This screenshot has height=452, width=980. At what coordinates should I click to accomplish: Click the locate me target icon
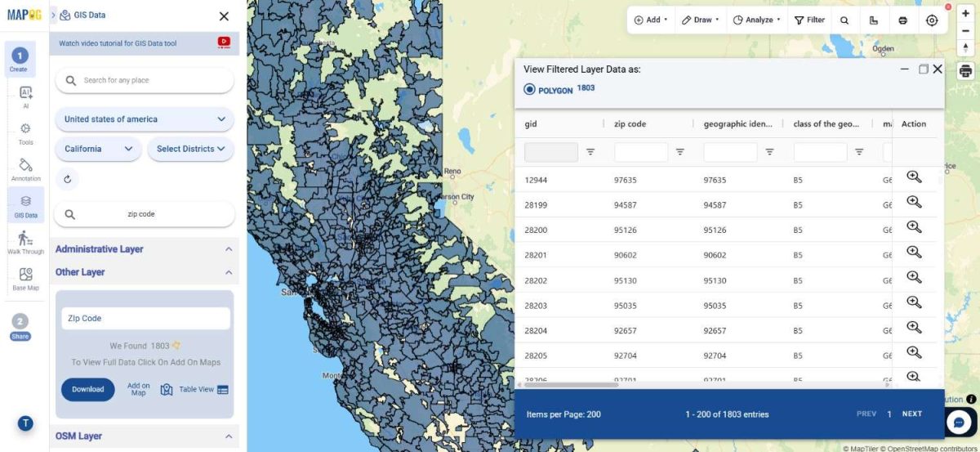(932, 20)
